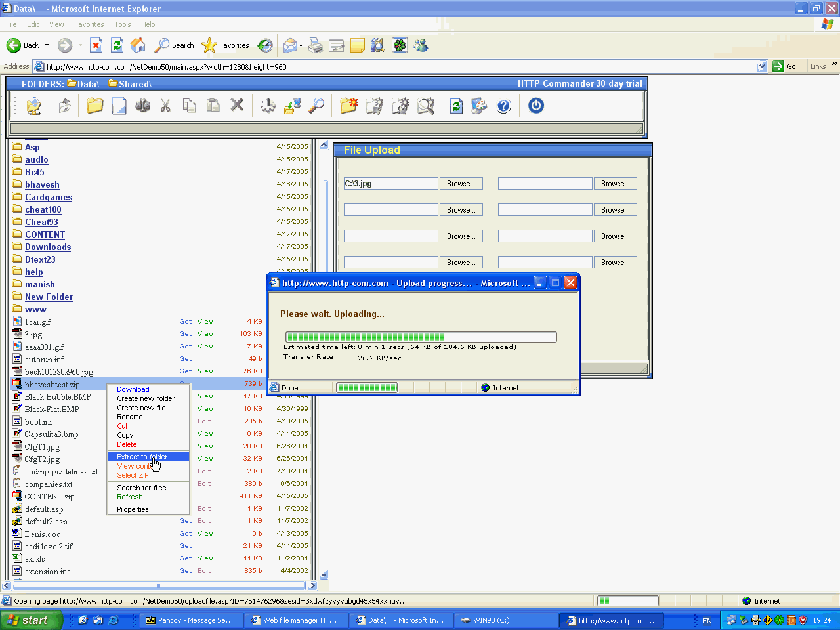
Task: Click the EN language indicator in the taskbar
Action: (x=707, y=620)
